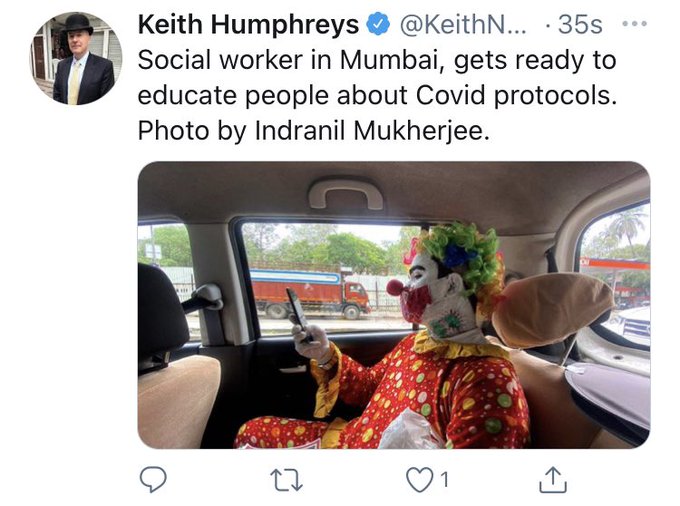Click the display name Keith Humphreys
Screen dimensions: 680x506
coord(248,24)
